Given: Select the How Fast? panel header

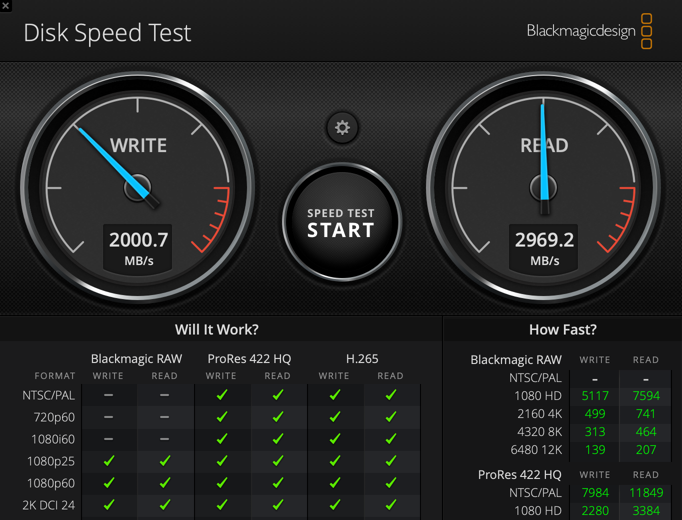Looking at the screenshot, I should pyautogui.click(x=562, y=330).
